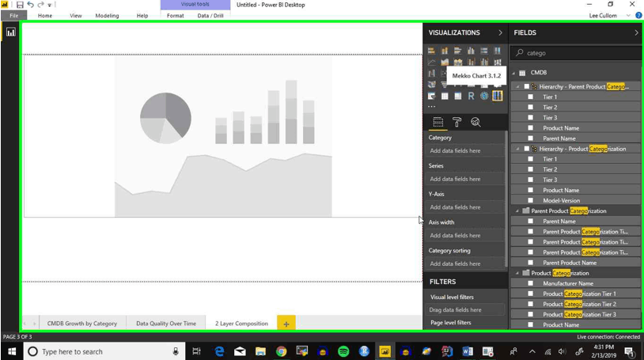
Task: Select the Filled map visual
Action: click(x=431, y=85)
